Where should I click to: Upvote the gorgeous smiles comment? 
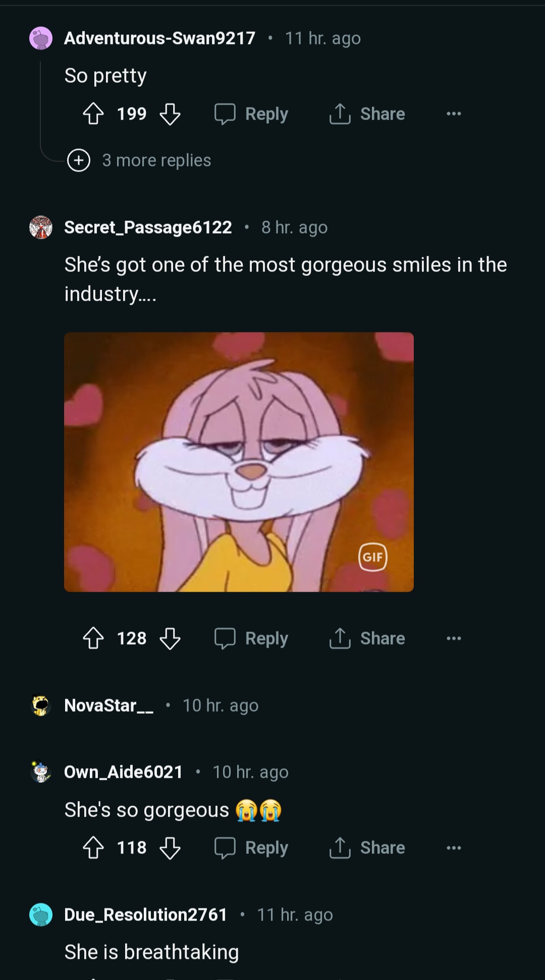click(93, 639)
